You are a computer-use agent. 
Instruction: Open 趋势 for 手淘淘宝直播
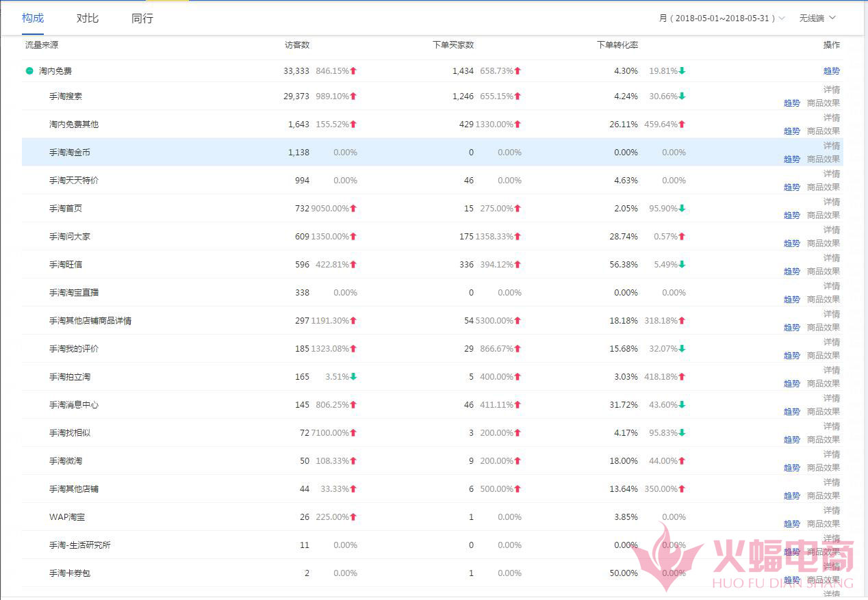tap(792, 300)
